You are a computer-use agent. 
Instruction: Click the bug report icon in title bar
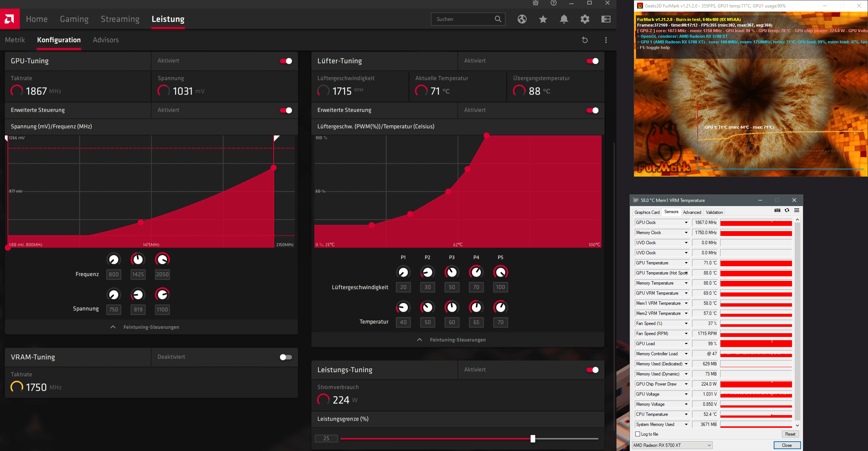click(x=536, y=3)
